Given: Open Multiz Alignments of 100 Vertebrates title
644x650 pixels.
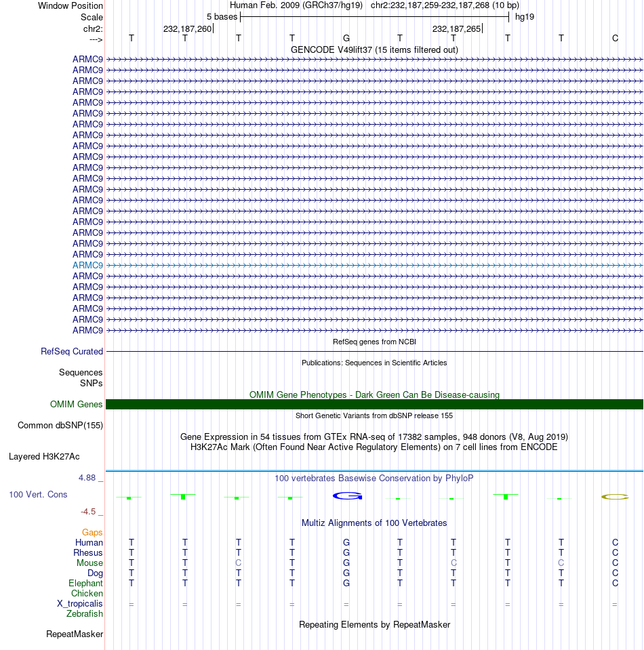Looking at the screenshot, I should [374, 523].
